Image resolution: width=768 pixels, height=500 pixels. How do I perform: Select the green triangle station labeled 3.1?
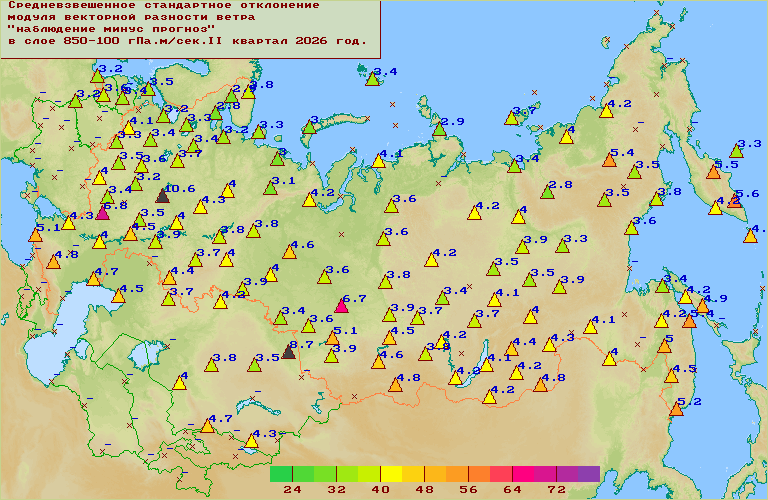270,189
